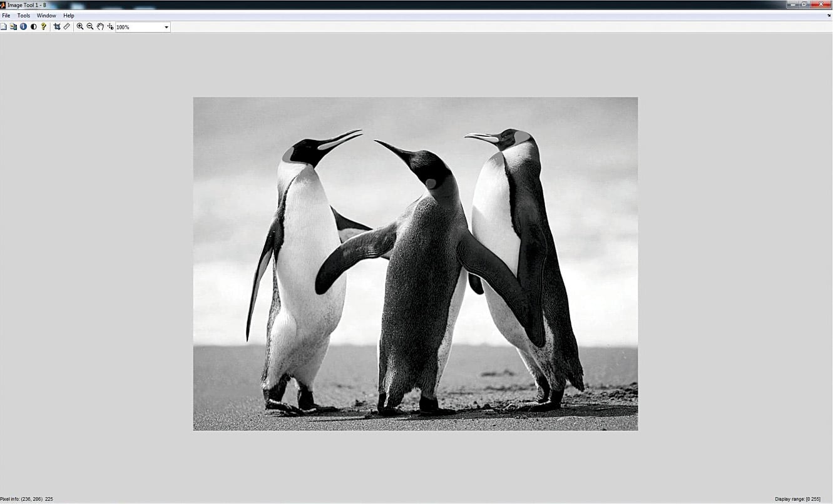Viewport: 833px width, 504px height.
Task: Toggle the Pan hand tool
Action: (x=100, y=26)
